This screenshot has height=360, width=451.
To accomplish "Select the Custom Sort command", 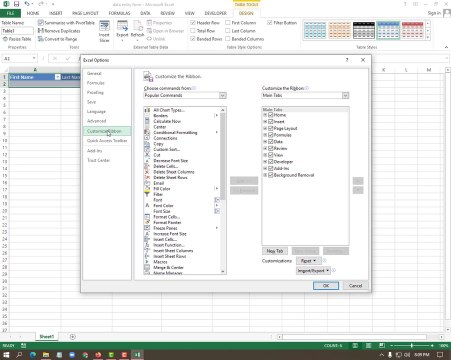I will [x=167, y=149].
